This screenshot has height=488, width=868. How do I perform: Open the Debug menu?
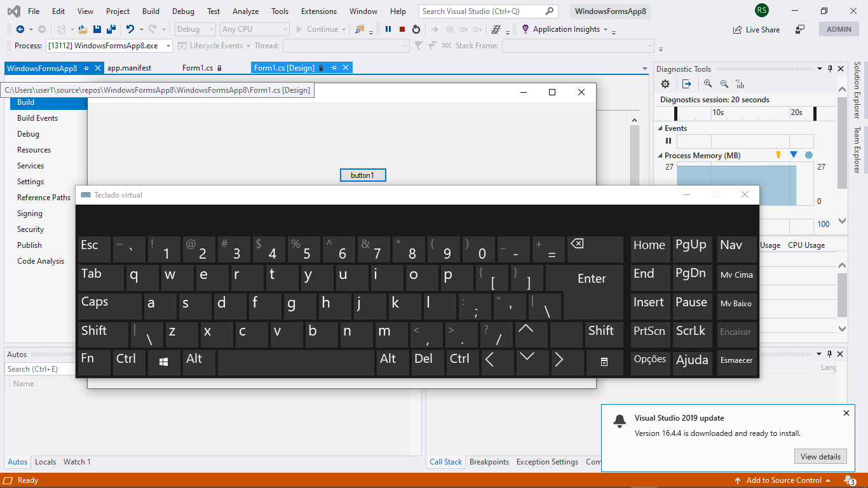[183, 11]
